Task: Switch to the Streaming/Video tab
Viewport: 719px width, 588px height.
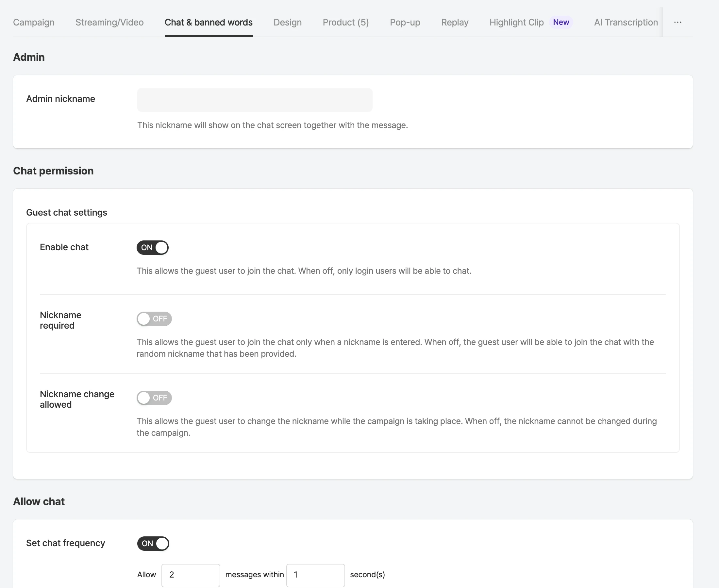Action: 109,22
